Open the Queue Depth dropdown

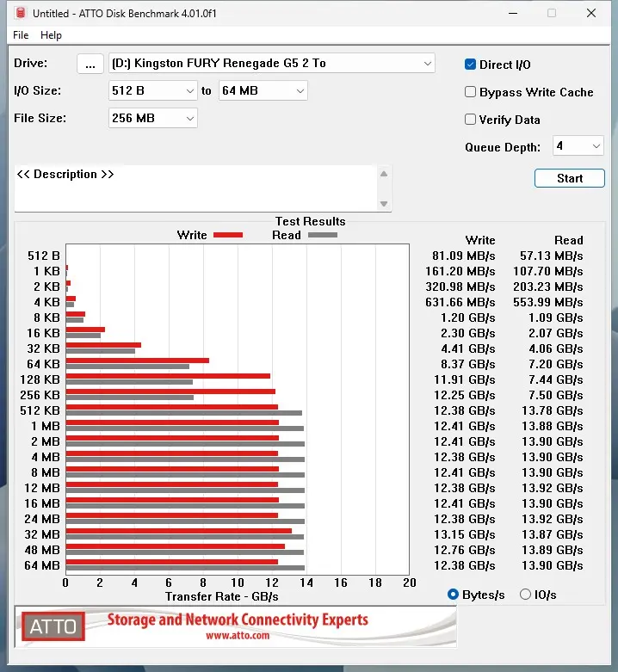pyautogui.click(x=578, y=146)
